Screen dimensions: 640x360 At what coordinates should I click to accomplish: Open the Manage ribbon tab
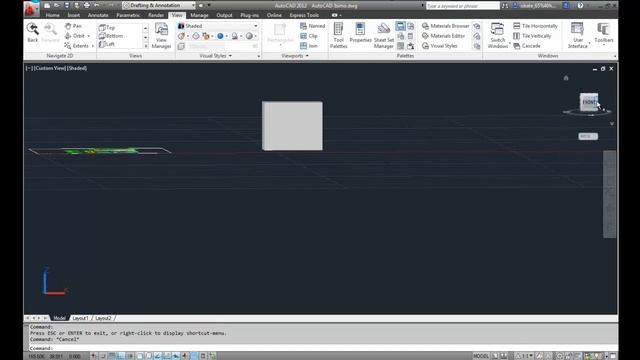(199, 15)
